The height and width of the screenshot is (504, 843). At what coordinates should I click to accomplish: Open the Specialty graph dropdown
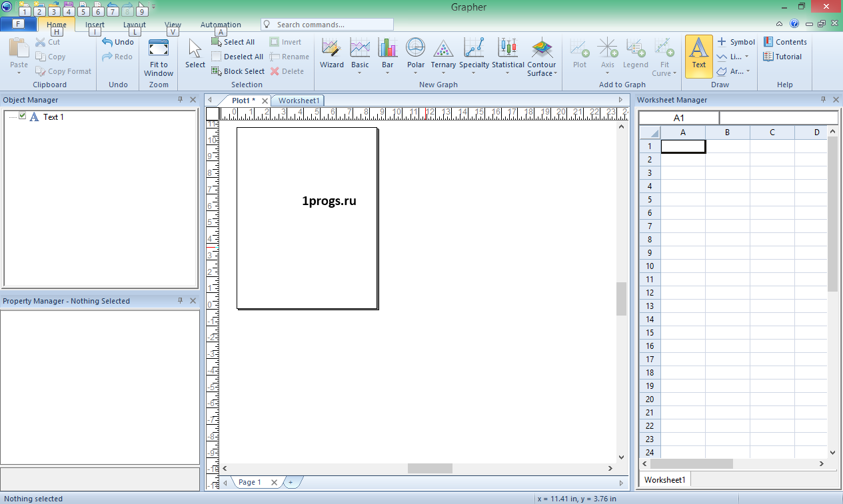click(474, 73)
